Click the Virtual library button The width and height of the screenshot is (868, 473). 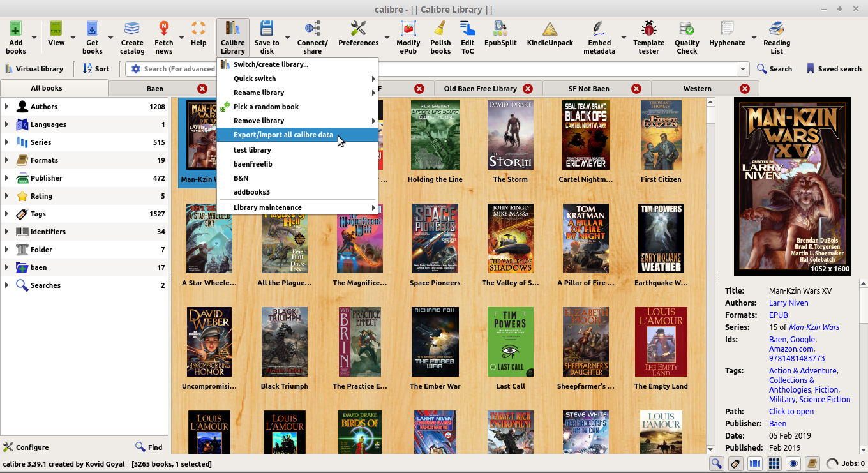[34, 69]
